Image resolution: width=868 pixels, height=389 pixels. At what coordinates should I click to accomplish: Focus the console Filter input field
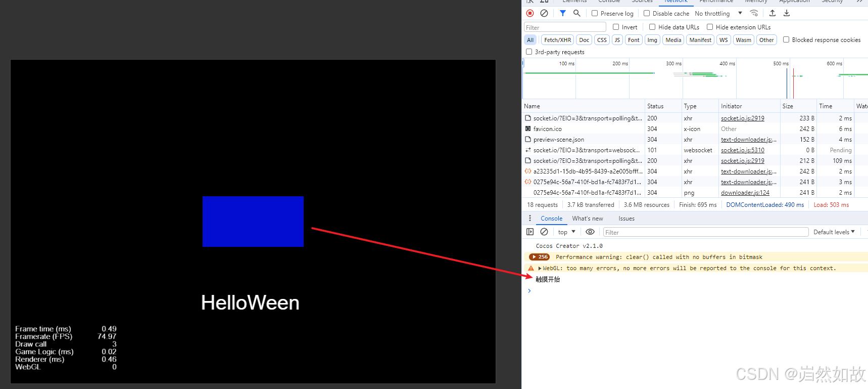pyautogui.click(x=706, y=232)
